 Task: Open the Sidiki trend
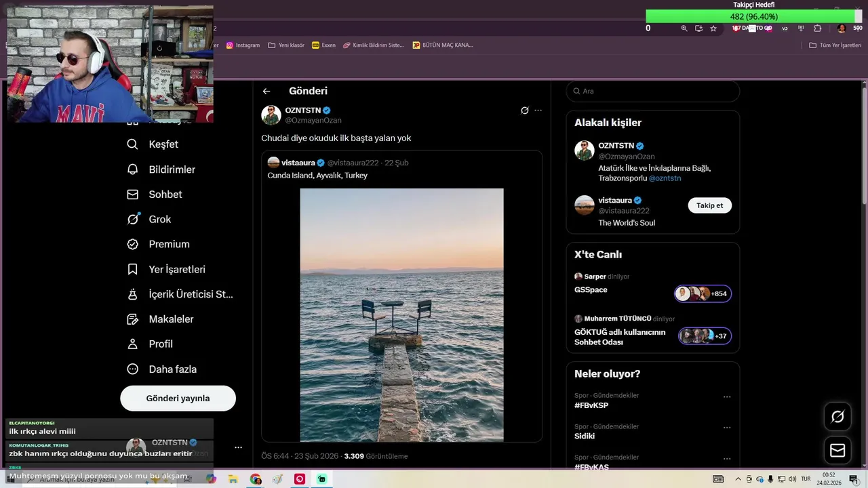tap(585, 436)
